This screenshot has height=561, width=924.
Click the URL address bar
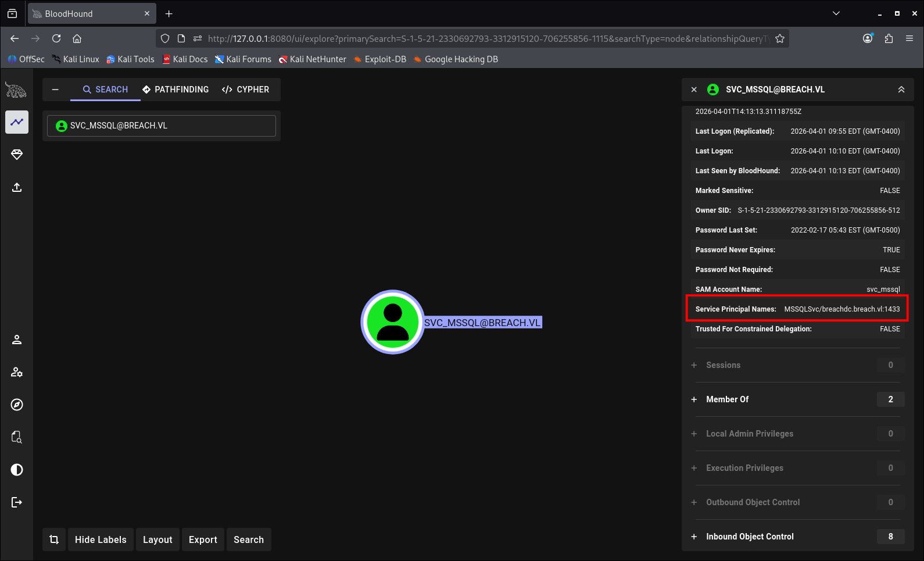[487, 38]
